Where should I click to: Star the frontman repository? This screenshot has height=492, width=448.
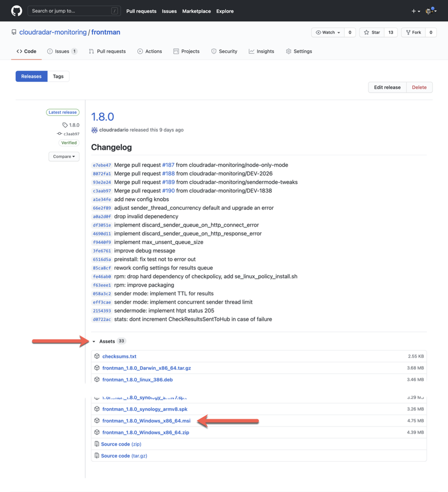[x=372, y=32]
